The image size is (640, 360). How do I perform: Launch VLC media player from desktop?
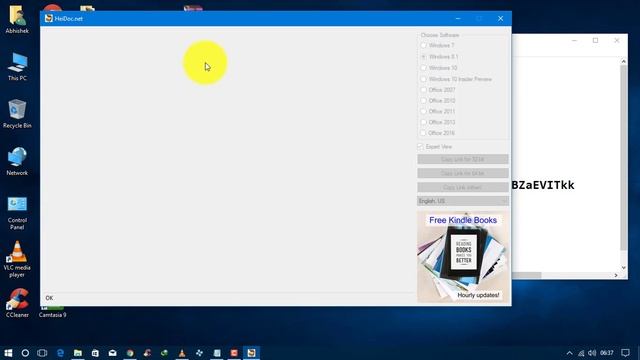click(x=17, y=260)
